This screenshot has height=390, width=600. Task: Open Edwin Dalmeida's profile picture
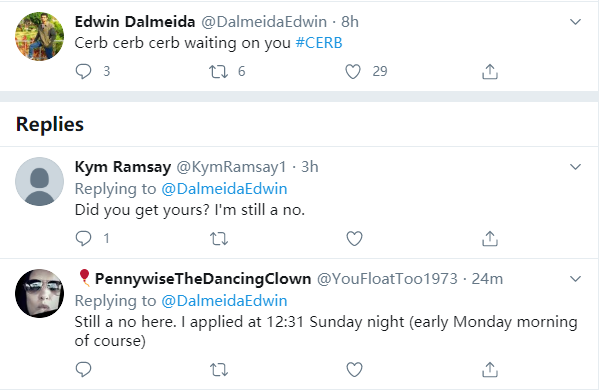tap(39, 36)
